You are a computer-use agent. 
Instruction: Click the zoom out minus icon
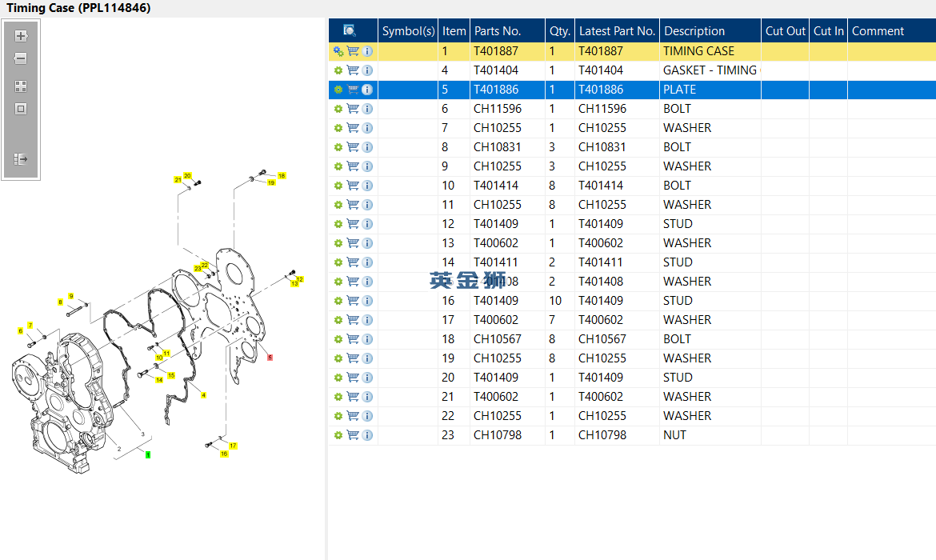coord(21,58)
